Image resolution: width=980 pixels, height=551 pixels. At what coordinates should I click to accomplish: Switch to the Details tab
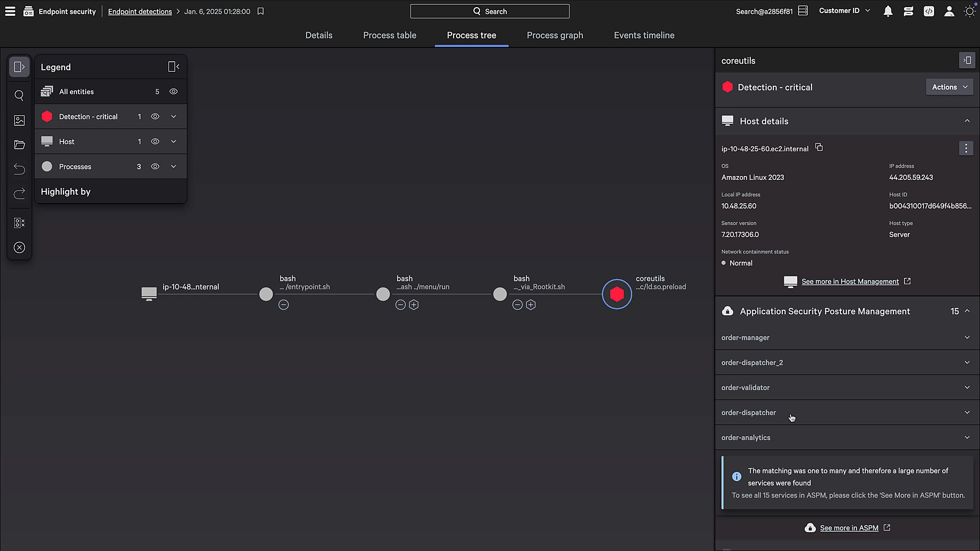[x=319, y=35]
